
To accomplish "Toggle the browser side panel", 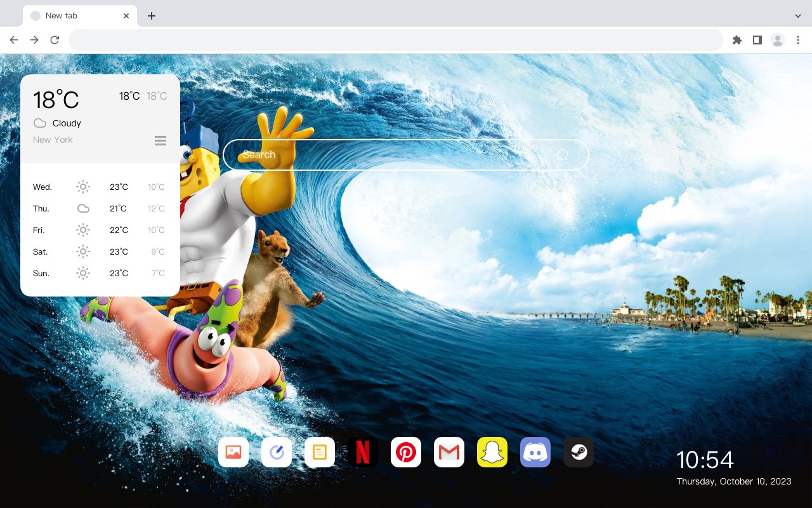I will (x=757, y=40).
